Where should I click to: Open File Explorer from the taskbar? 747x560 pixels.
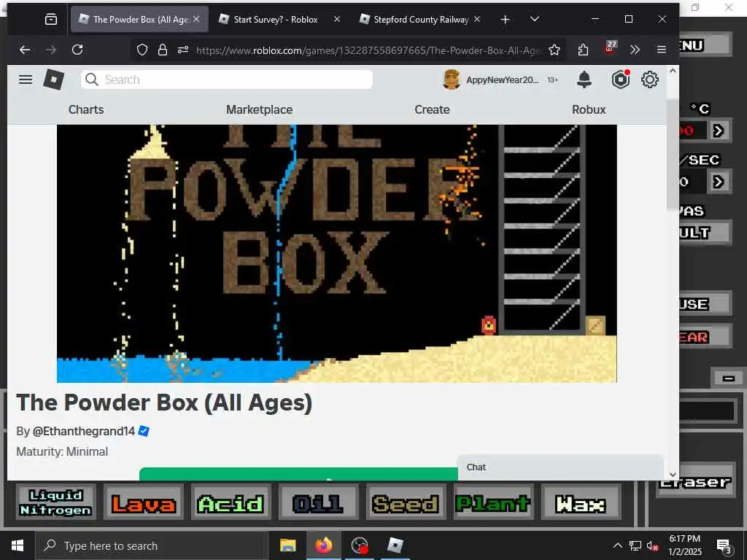[287, 545]
